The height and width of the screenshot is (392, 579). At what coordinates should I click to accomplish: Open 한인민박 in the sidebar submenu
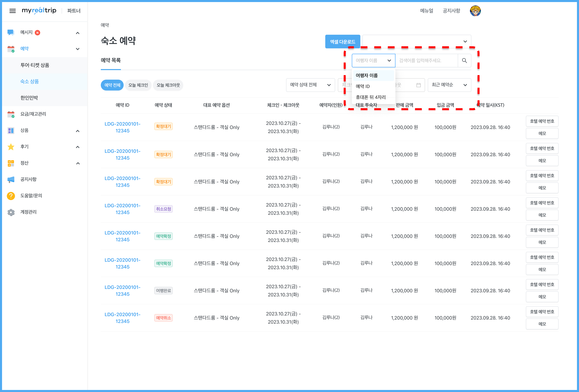[29, 98]
